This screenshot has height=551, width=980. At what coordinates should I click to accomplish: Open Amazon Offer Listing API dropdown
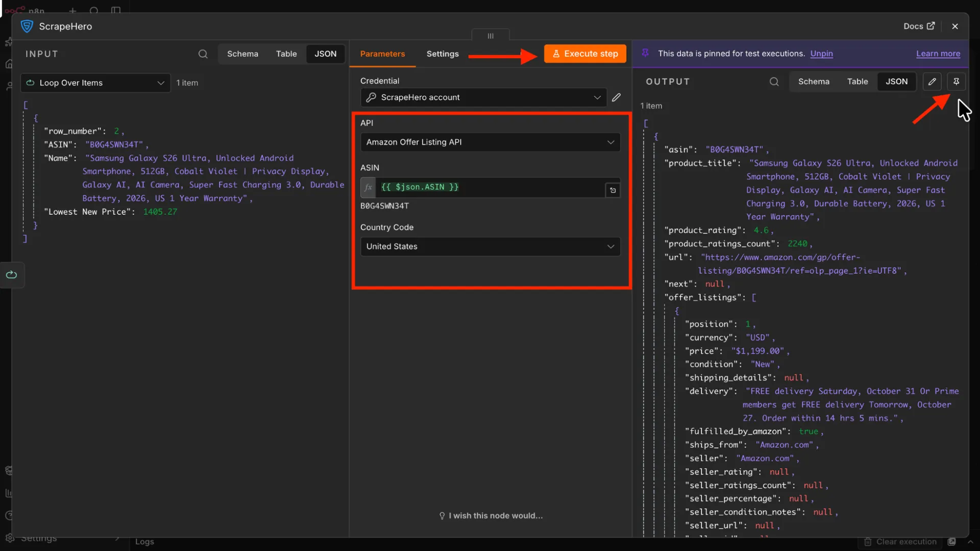click(490, 142)
